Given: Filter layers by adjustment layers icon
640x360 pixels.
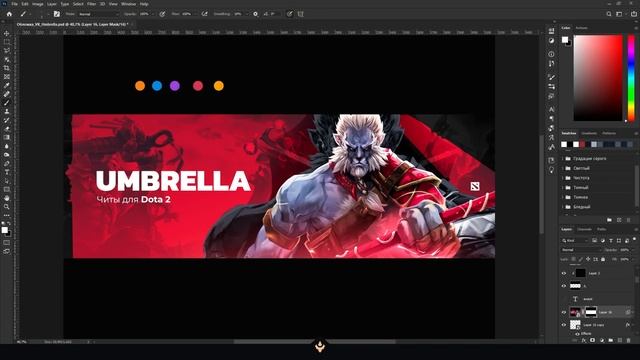Looking at the screenshot, I should pyautogui.click(x=603, y=241).
